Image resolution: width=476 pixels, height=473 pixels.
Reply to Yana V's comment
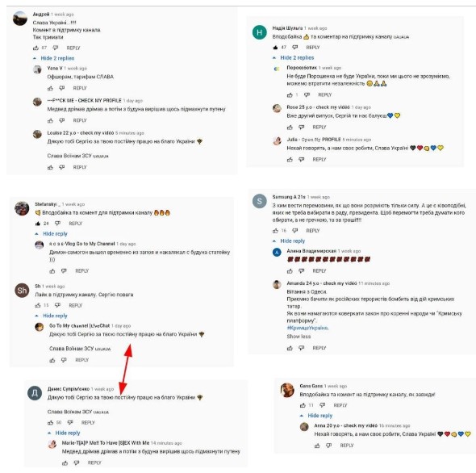point(80,88)
